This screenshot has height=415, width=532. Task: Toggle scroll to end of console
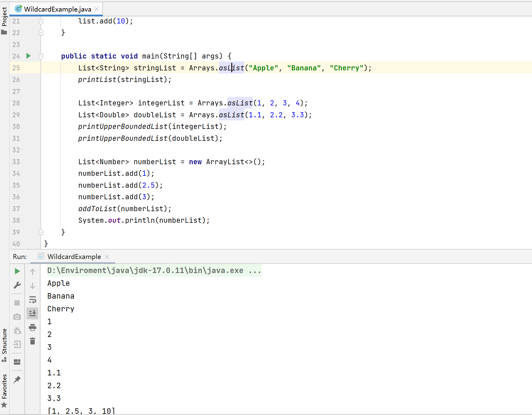coord(33,313)
